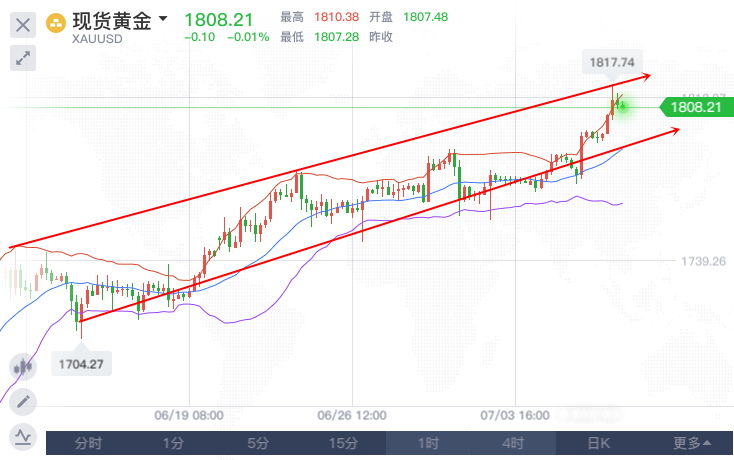Image resolution: width=734 pixels, height=460 pixels.
Task: Select the 1分 interval tab
Action: pyautogui.click(x=174, y=443)
